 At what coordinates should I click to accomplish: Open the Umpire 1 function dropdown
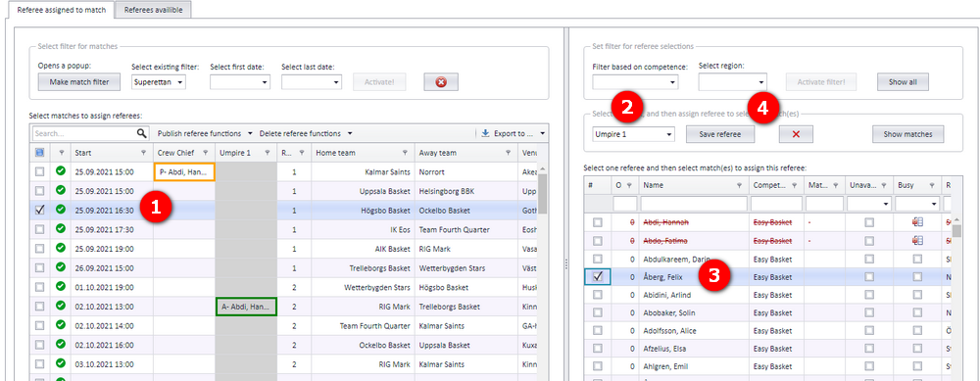pos(634,134)
